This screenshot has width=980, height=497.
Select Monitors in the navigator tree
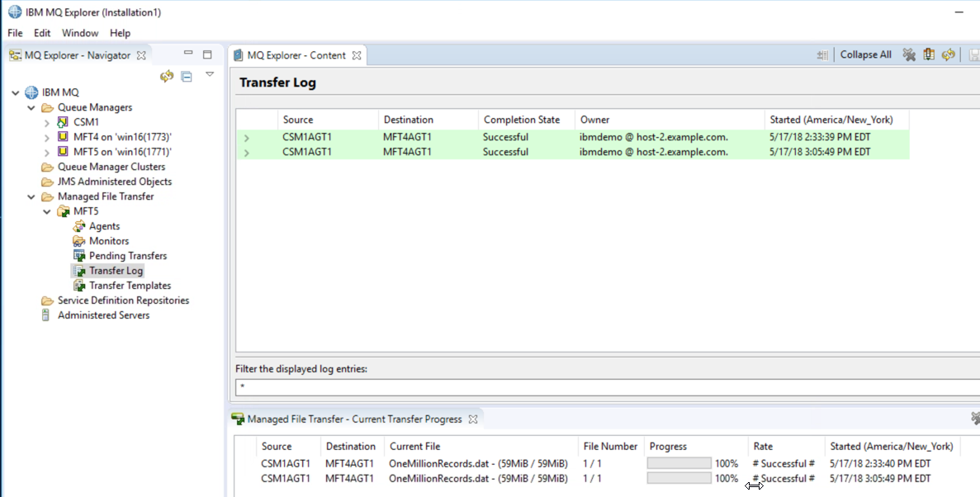(x=109, y=241)
